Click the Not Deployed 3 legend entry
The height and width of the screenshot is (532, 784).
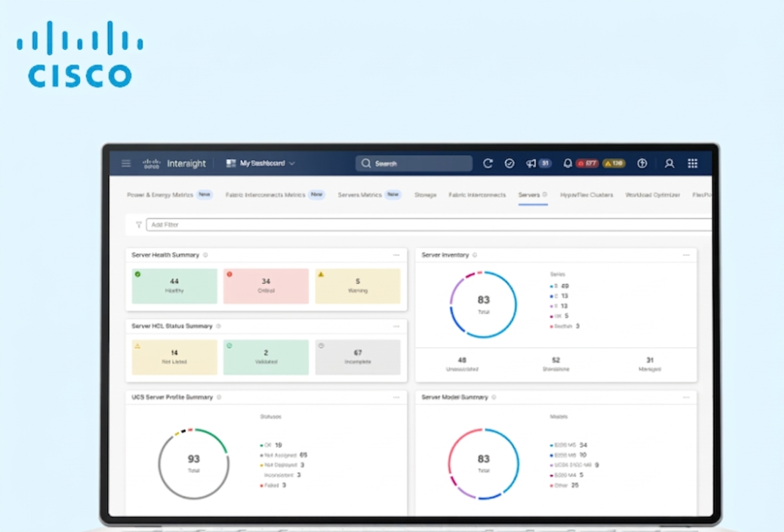click(x=282, y=465)
